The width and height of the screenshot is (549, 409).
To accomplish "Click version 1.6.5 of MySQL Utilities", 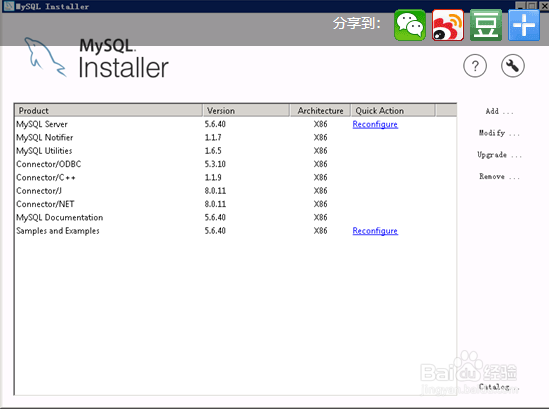I will tap(213, 151).
